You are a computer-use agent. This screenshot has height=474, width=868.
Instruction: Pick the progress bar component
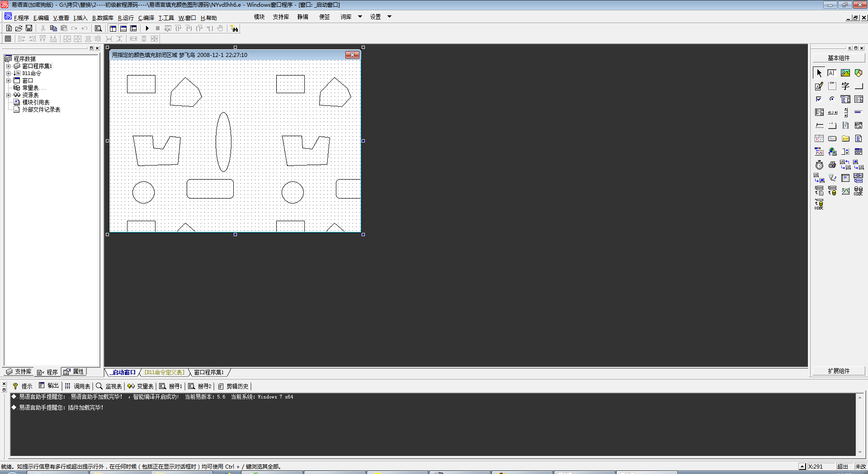pyautogui.click(x=858, y=112)
